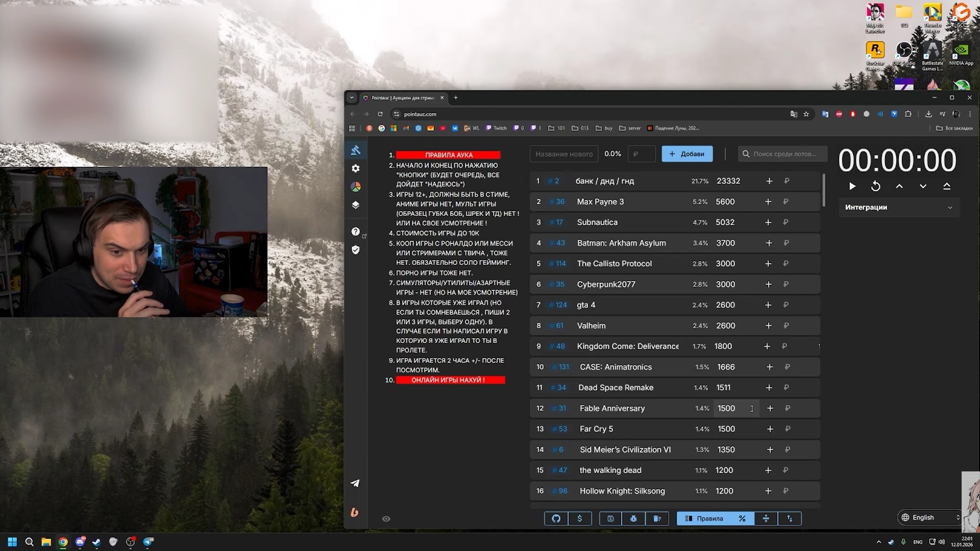980x551 pixels.
Task: Click the bug report icon
Action: tap(633, 518)
